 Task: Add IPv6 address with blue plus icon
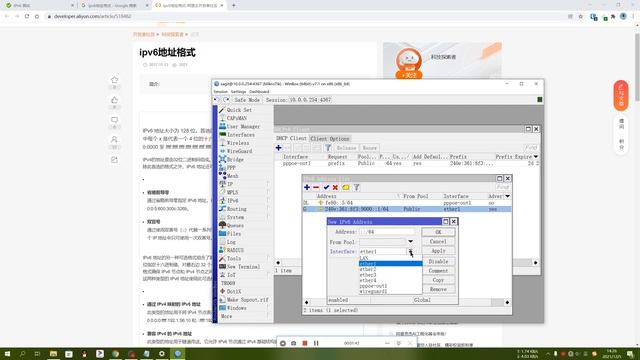click(307, 187)
